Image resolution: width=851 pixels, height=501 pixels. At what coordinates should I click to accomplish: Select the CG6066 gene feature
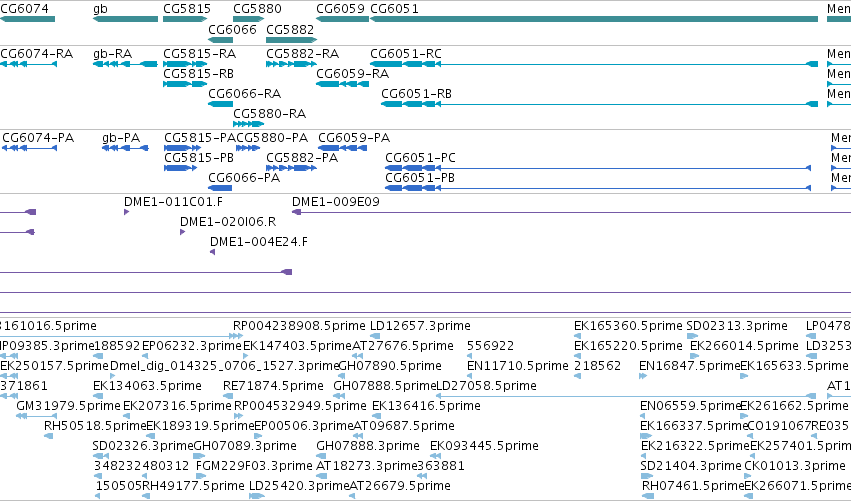(220, 40)
